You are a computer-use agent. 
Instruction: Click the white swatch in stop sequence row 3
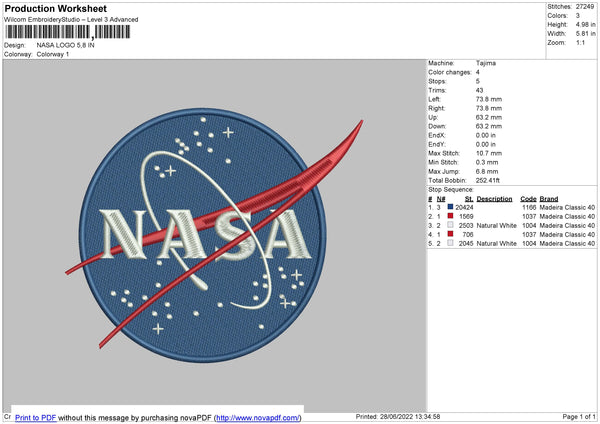[450, 225]
